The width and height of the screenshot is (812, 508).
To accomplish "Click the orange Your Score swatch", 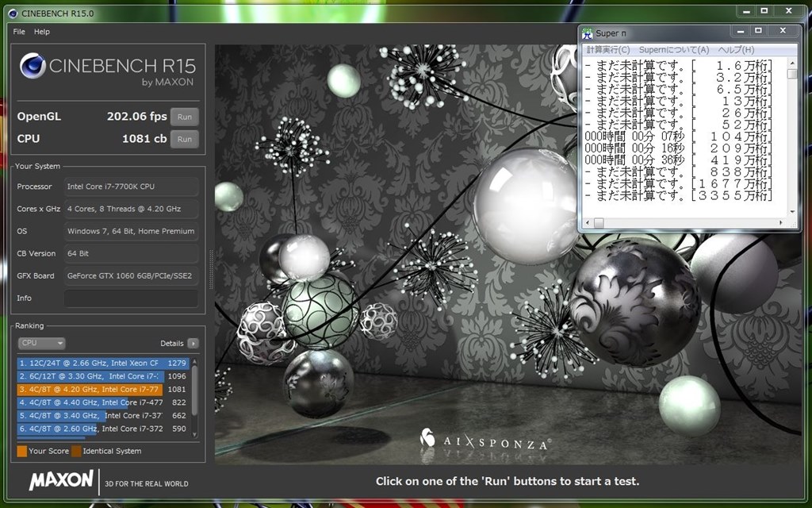I will pyautogui.click(x=21, y=451).
